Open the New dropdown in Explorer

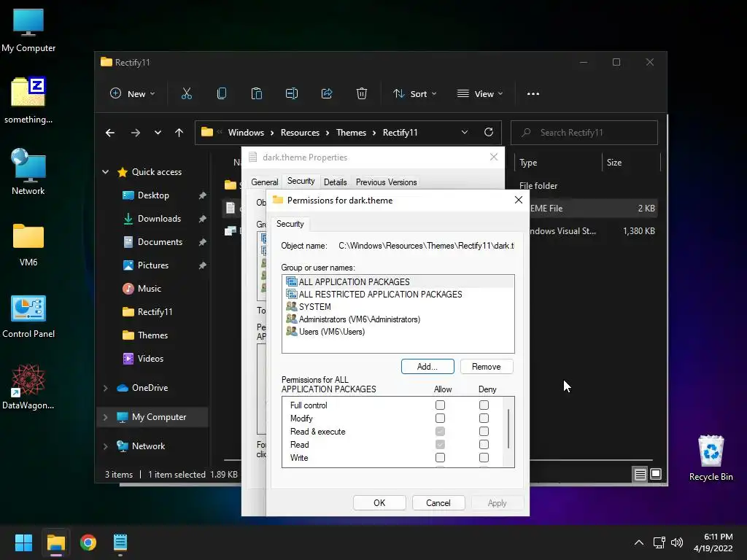[133, 94]
